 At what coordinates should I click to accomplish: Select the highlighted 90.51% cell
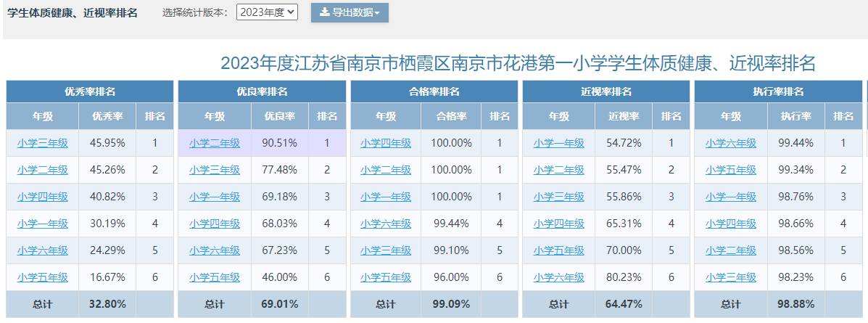(280, 143)
